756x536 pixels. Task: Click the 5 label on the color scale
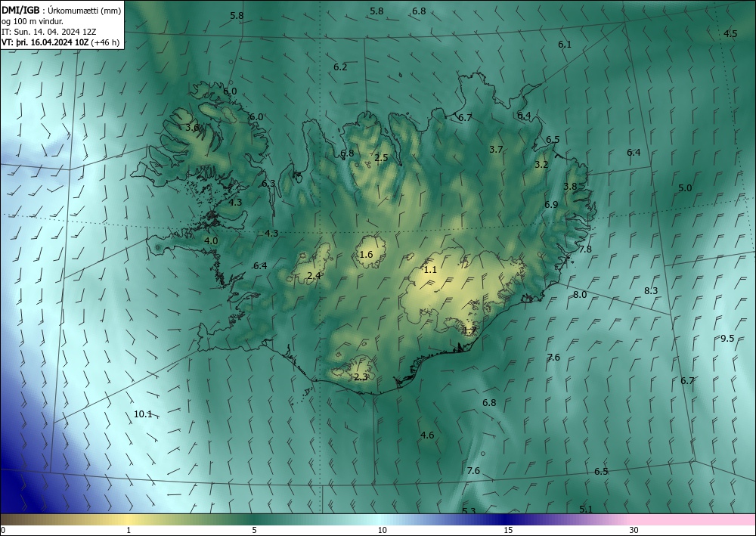(254, 530)
